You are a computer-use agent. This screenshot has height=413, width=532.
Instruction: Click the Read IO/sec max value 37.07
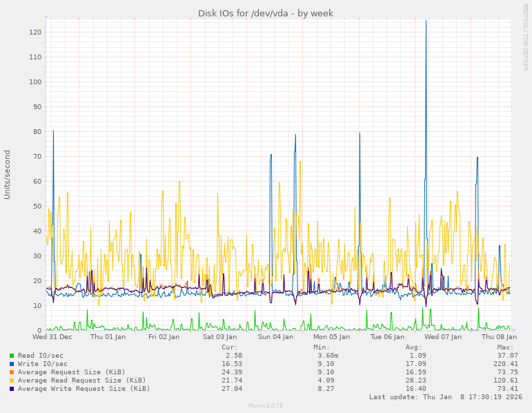(508, 356)
